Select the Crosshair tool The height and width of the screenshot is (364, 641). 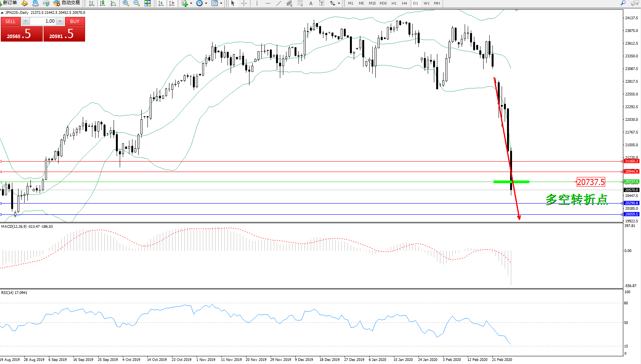[244, 3]
